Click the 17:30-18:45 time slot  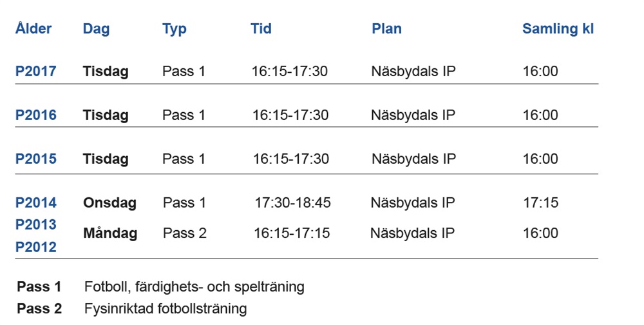(x=292, y=203)
